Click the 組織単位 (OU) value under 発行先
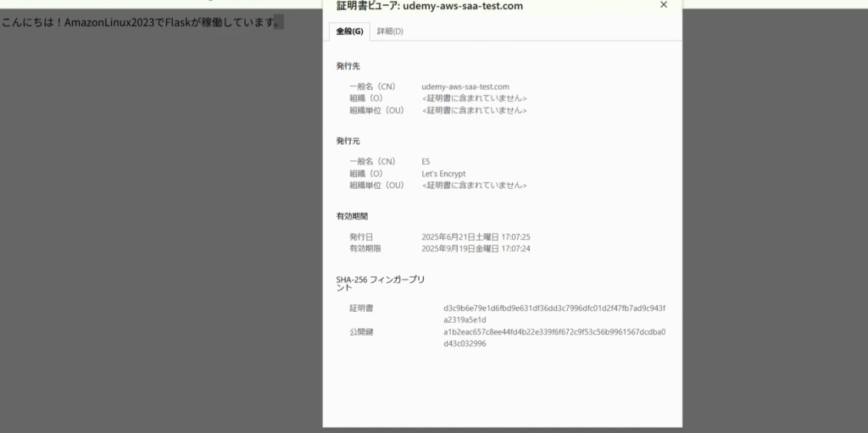Image resolution: width=868 pixels, height=433 pixels. [475, 110]
